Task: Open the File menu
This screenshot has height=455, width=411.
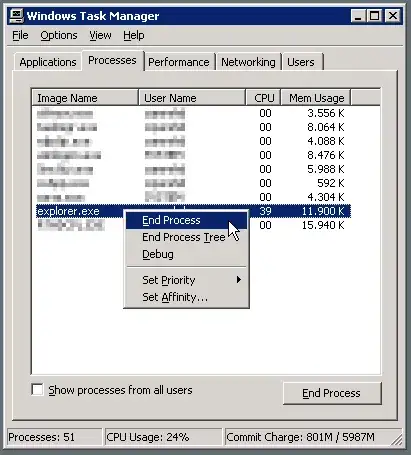Action: [x=20, y=35]
